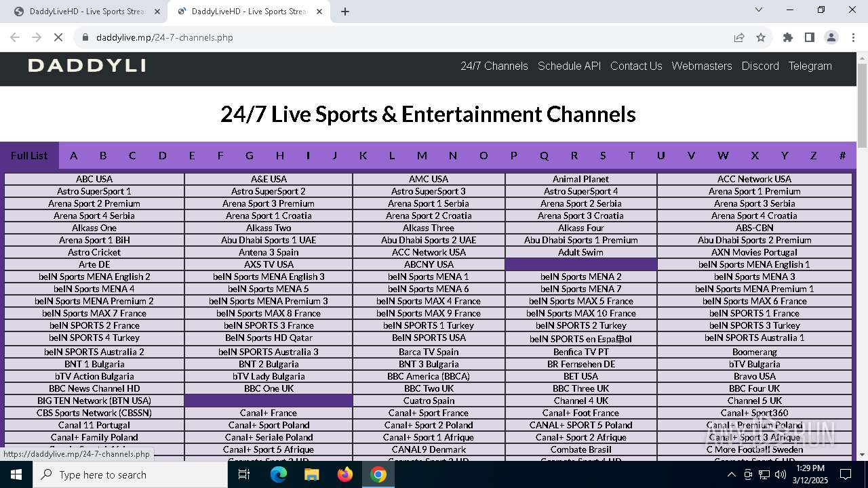This screenshot has height=488, width=868.
Task: Bookmark this page with the star icon
Action: point(761,37)
